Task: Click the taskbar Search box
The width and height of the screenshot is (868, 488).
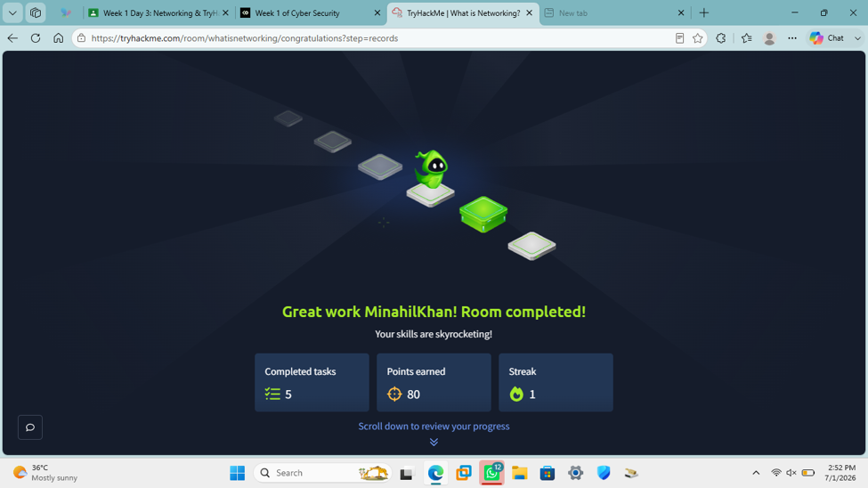Action: click(x=323, y=473)
